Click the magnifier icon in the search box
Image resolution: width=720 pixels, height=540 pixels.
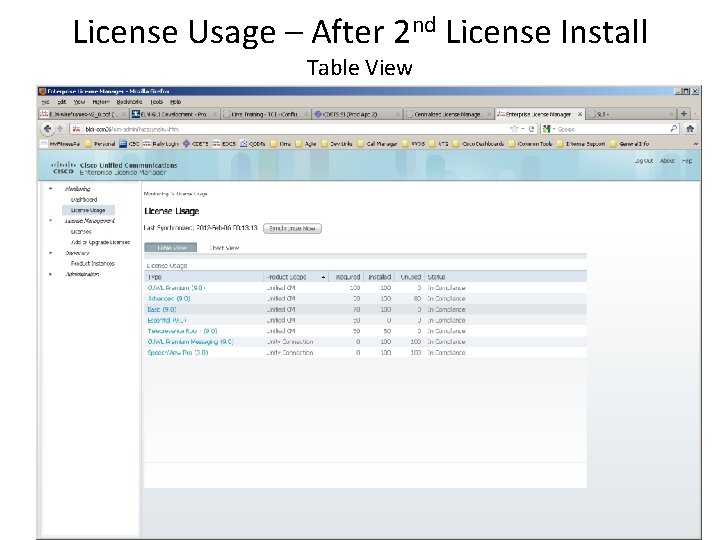click(x=674, y=129)
